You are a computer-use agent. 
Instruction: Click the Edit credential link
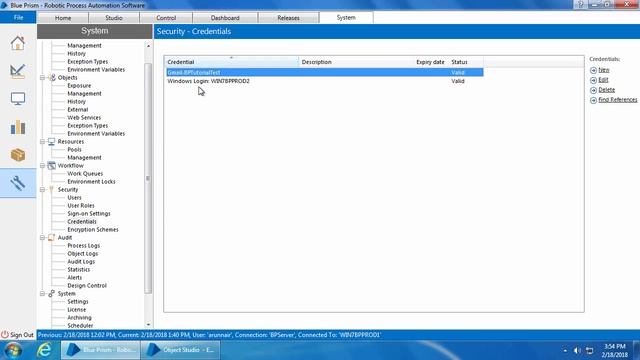tap(603, 80)
